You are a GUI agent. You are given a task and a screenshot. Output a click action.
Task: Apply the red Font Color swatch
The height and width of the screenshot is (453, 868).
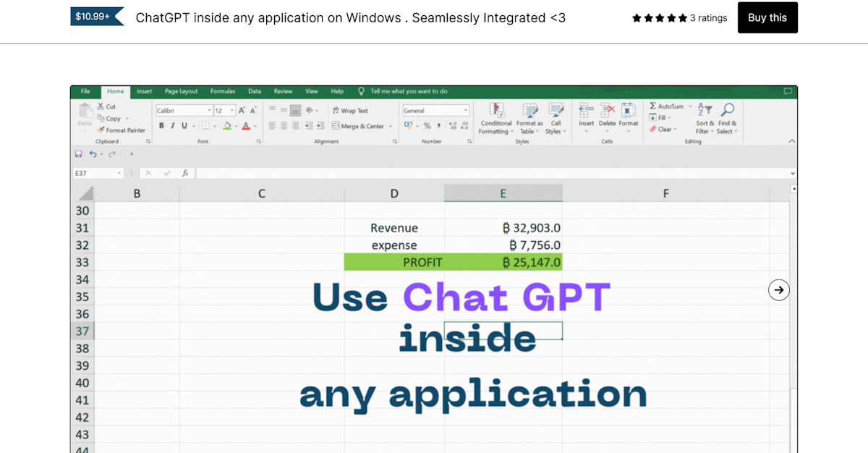coord(246,126)
